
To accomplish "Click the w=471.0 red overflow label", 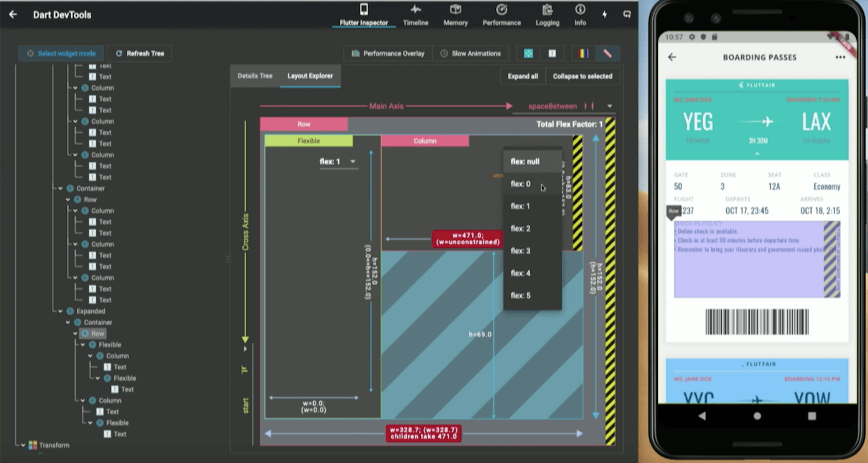I will (467, 239).
